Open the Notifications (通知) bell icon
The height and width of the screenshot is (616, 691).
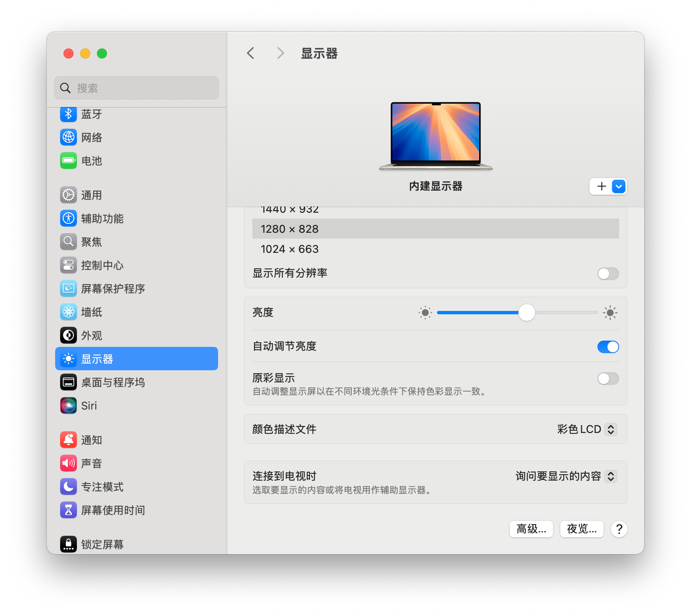[69, 440]
